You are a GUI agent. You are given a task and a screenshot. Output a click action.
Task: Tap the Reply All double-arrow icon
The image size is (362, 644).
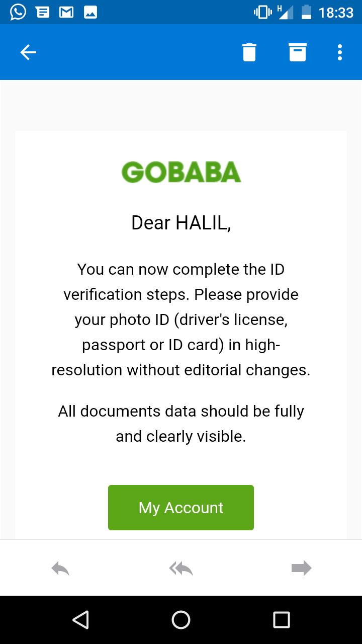(181, 569)
